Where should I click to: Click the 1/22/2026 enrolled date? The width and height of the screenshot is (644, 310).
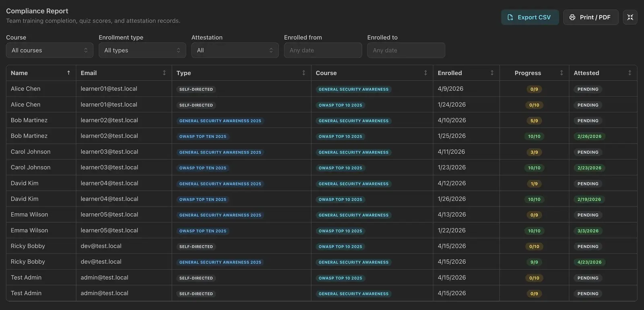(x=452, y=230)
